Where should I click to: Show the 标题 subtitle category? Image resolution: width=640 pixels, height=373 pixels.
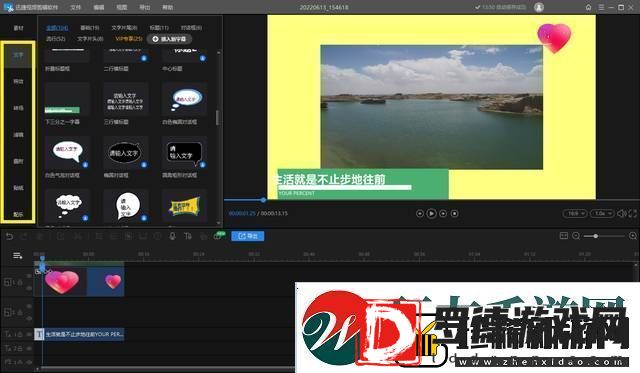[x=159, y=28]
